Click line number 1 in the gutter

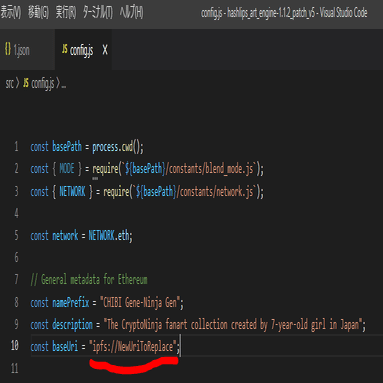(x=16, y=146)
